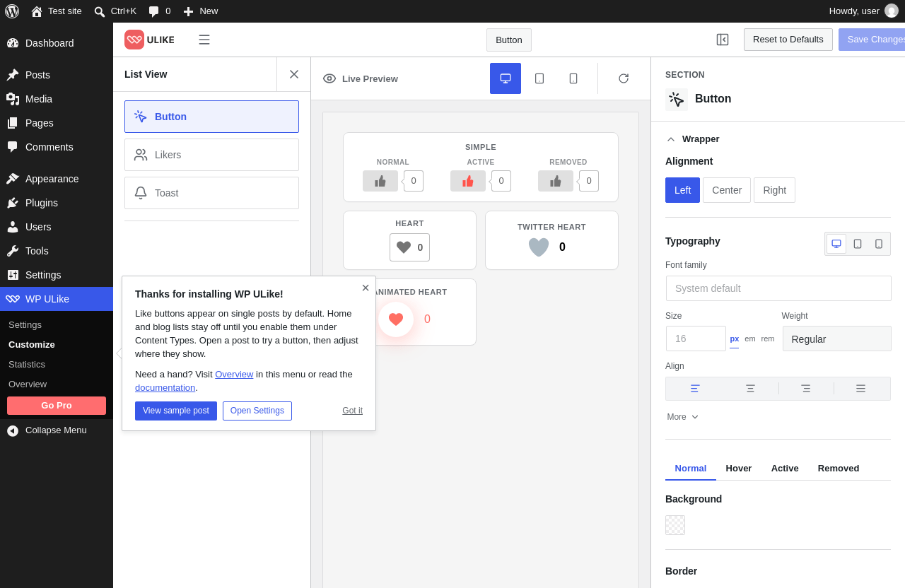Click the Active red thumbs-up button

(x=468, y=181)
